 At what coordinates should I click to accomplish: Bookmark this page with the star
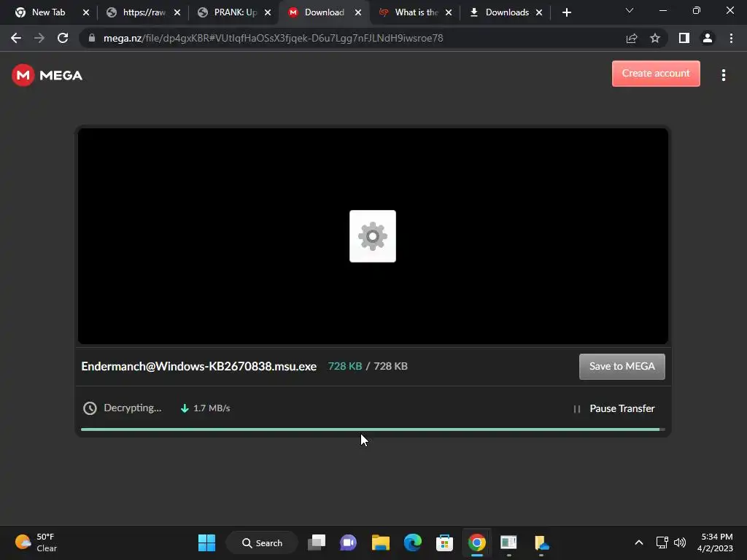pyautogui.click(x=655, y=38)
